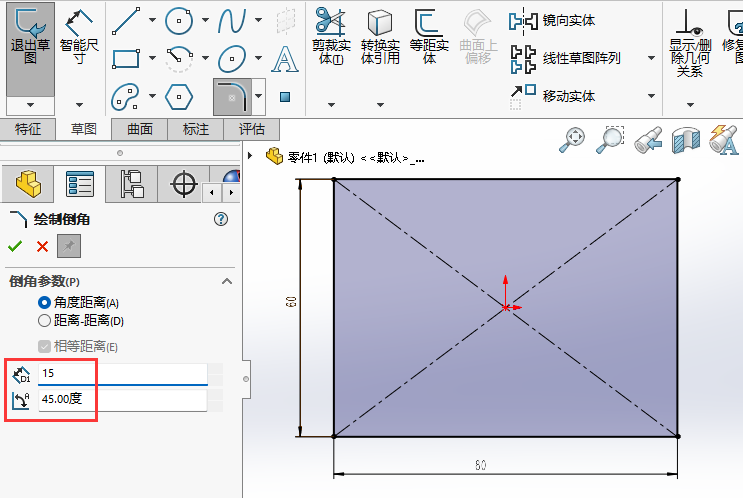Click the panel tabs scroll-left arrow

[212, 192]
